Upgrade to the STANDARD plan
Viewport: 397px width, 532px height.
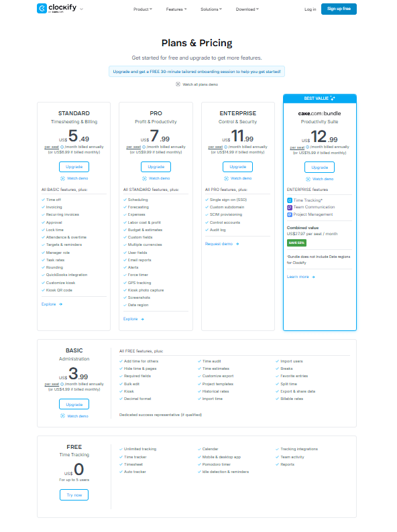(x=74, y=167)
